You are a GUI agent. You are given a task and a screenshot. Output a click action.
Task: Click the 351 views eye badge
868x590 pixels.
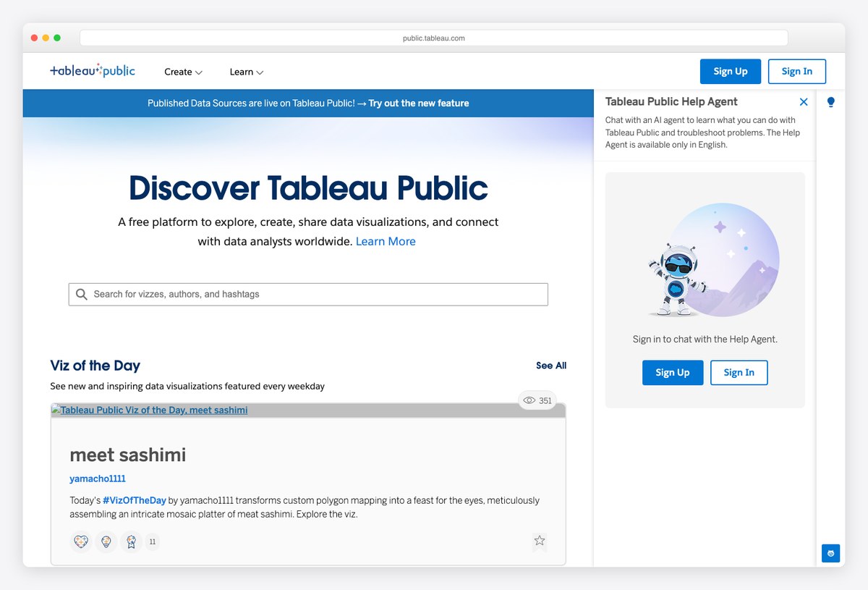537,400
